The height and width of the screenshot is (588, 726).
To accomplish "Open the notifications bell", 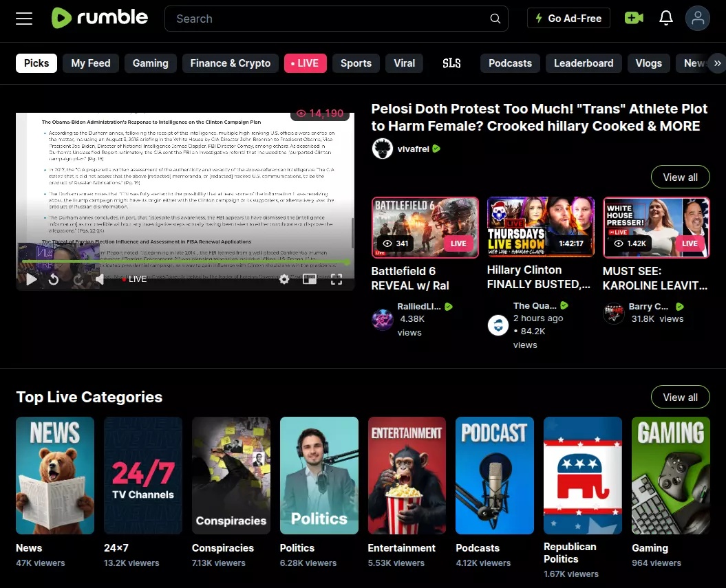I will coord(666,18).
